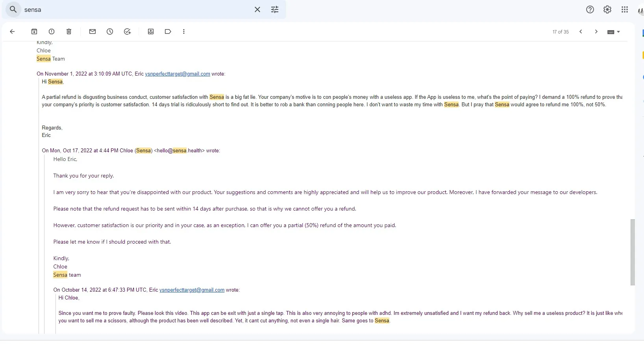
Task: Open the Labels menu
Action: click(x=168, y=31)
